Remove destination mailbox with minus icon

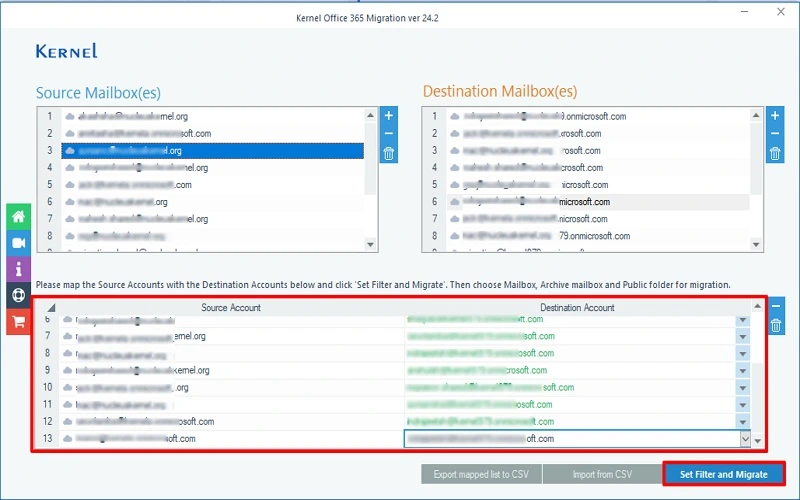(774, 134)
